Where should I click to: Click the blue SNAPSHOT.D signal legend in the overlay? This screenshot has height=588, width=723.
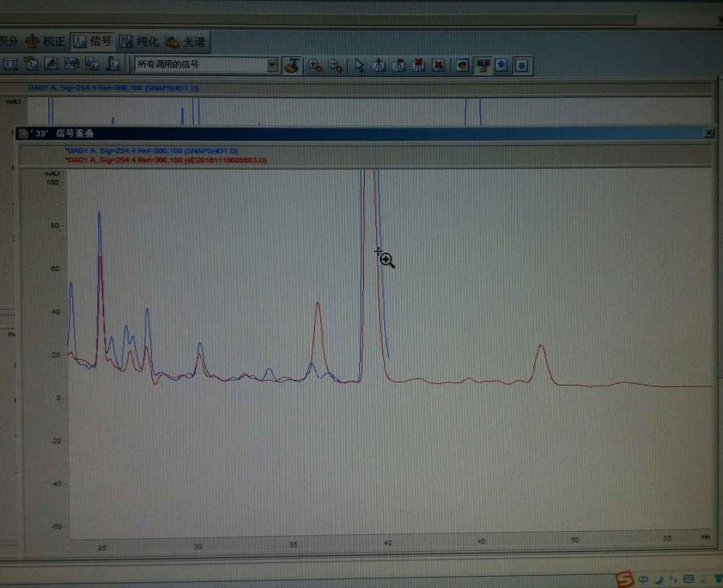tap(151, 151)
